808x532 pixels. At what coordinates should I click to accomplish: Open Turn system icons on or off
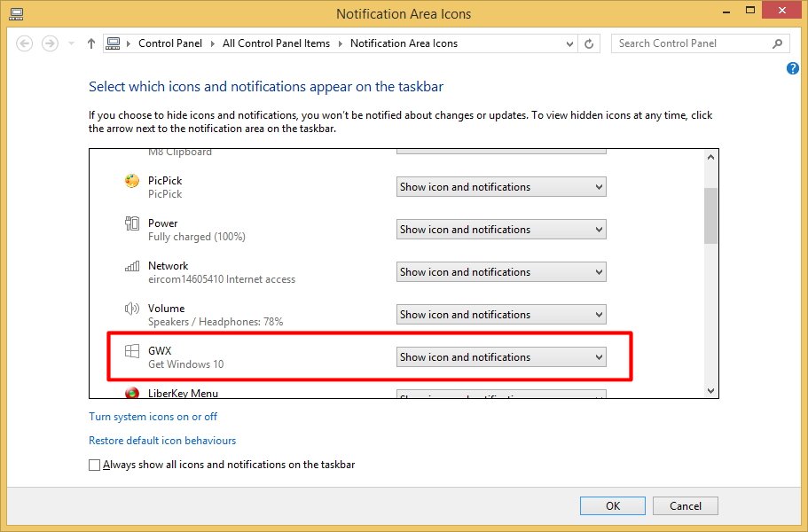coord(153,416)
